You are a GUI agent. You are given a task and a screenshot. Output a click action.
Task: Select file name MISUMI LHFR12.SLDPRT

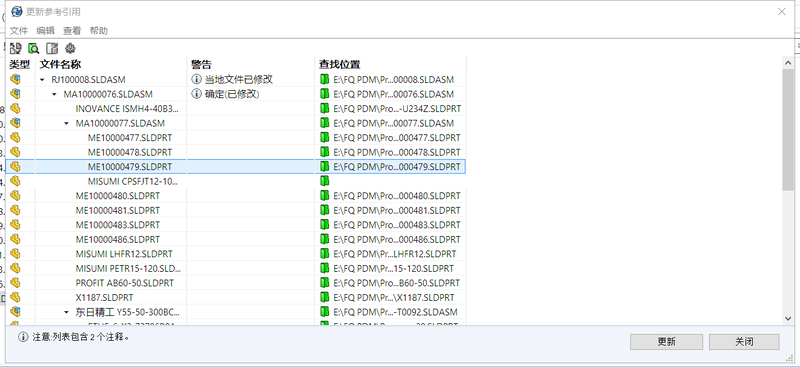(x=124, y=254)
